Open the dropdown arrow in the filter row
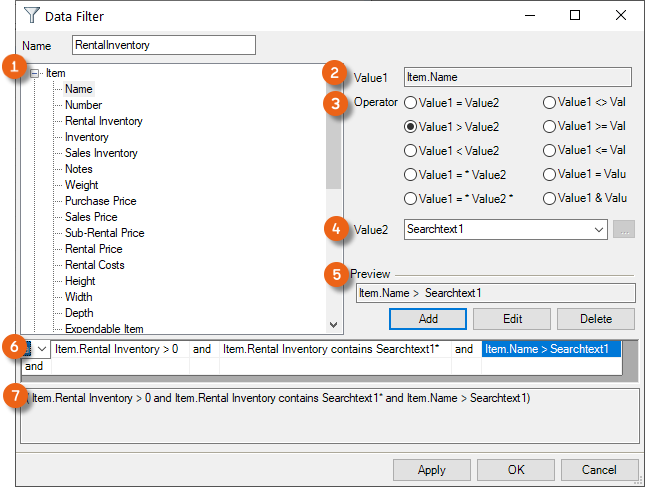This screenshot has width=645, height=487. (43, 349)
